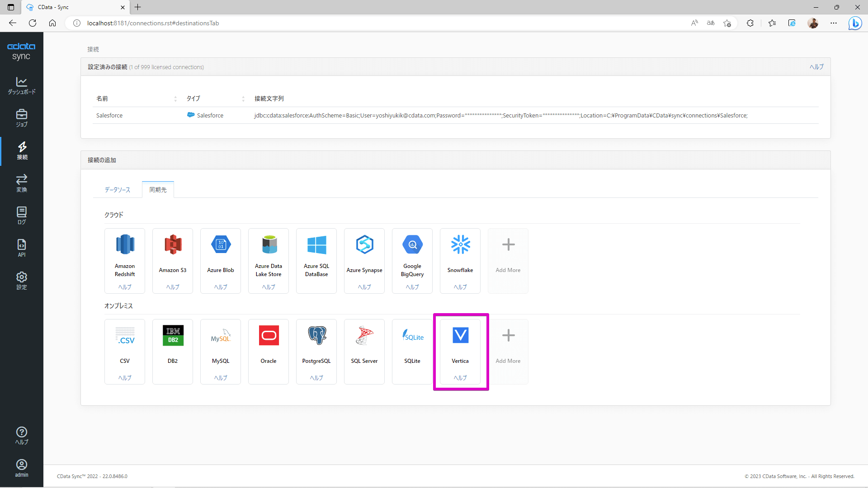Pick the Amazon Redshift destination icon
868x488 pixels.
pyautogui.click(x=125, y=244)
